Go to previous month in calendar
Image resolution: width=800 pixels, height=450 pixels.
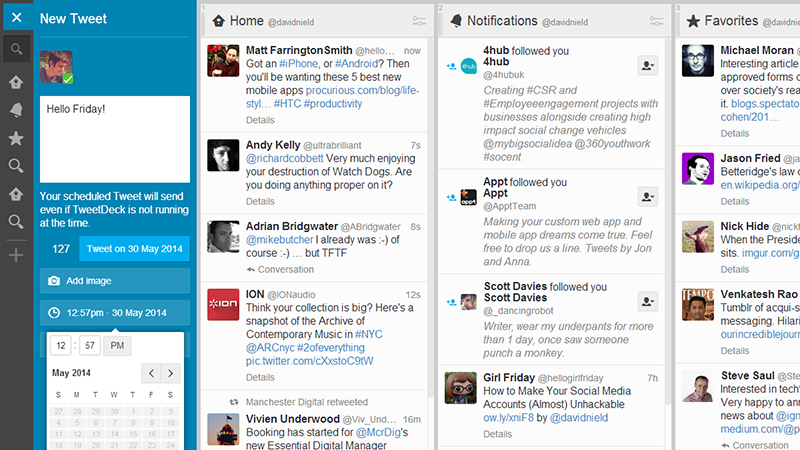[x=151, y=373]
